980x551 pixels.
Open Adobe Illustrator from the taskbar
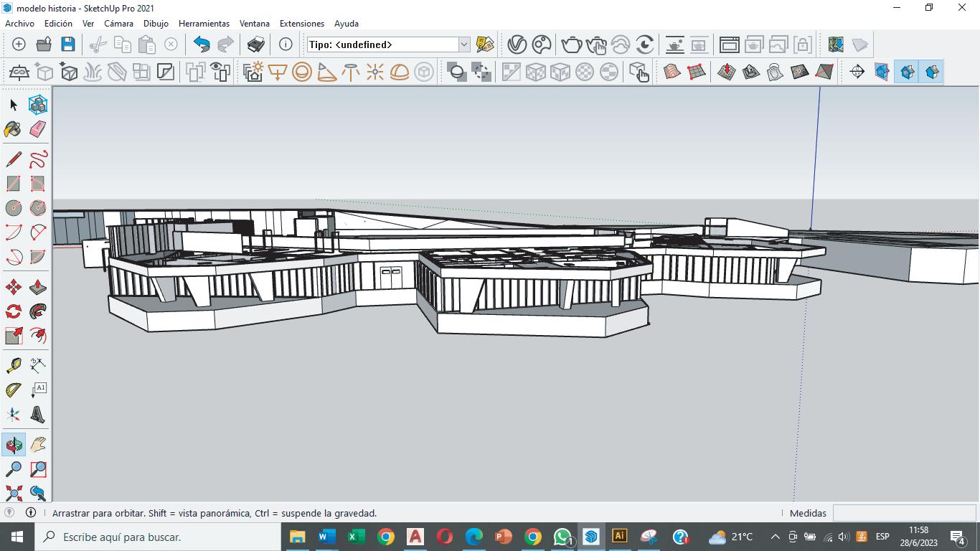(619, 537)
